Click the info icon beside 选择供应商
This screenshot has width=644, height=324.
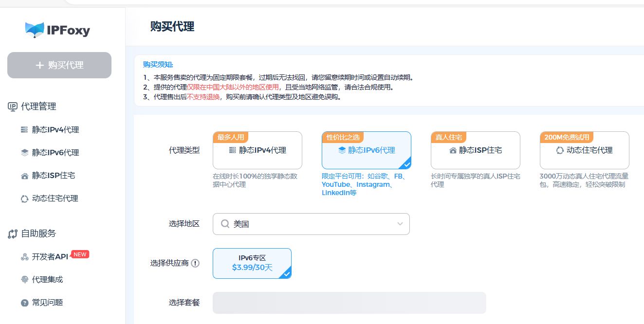coord(195,264)
